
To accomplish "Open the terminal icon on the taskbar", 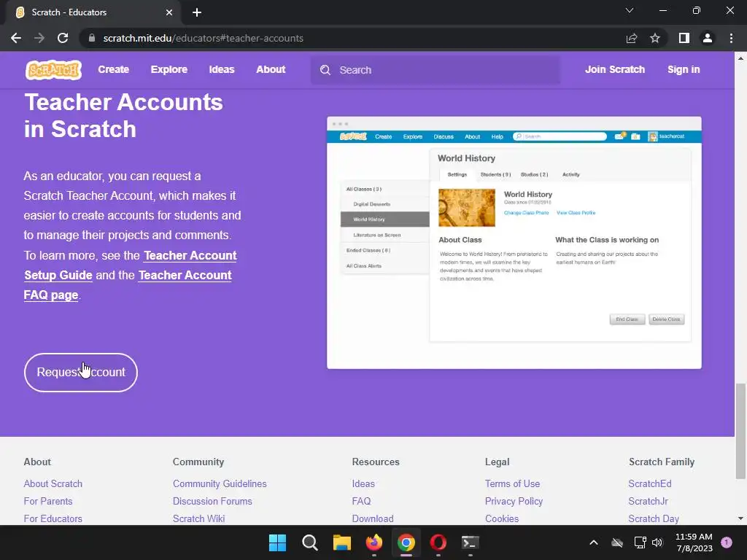I will (471, 542).
